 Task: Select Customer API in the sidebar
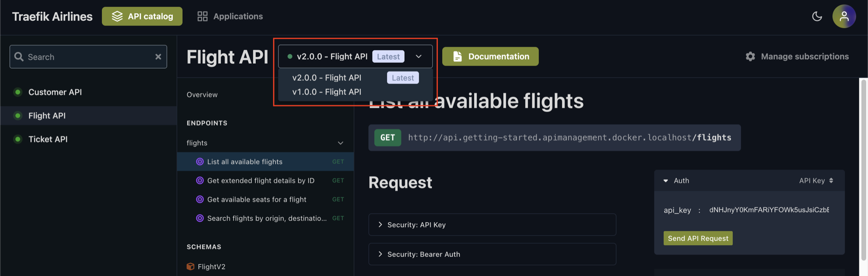coord(89,92)
